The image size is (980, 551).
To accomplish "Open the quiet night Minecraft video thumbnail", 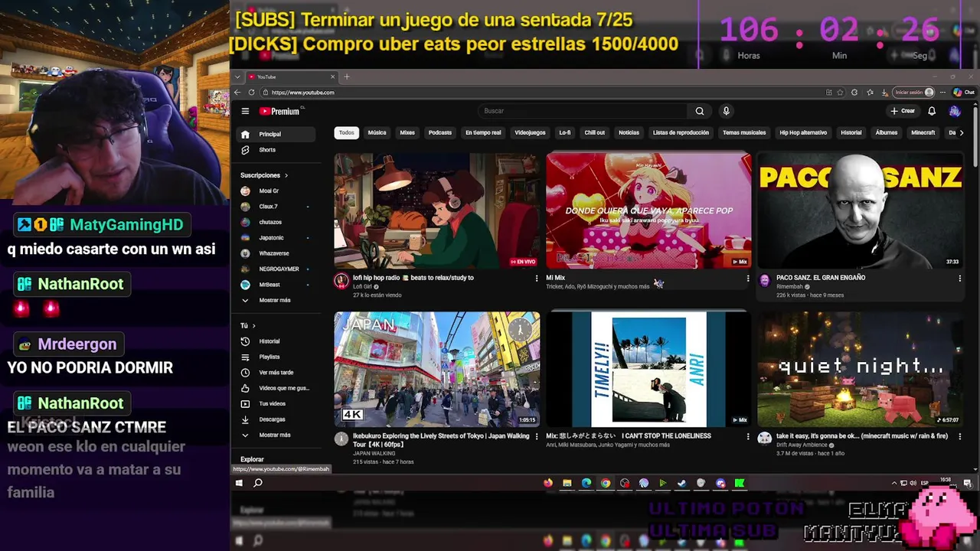I will pos(861,369).
